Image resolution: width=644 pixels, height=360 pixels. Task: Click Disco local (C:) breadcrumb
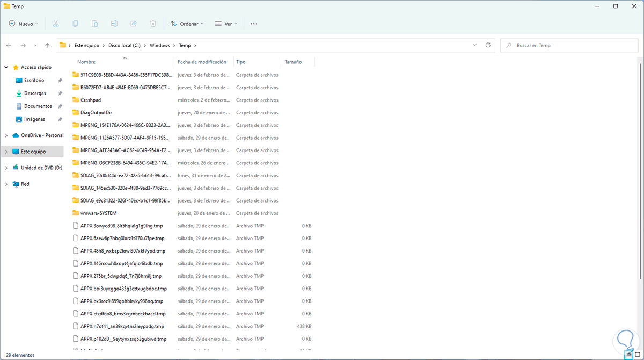(125, 46)
